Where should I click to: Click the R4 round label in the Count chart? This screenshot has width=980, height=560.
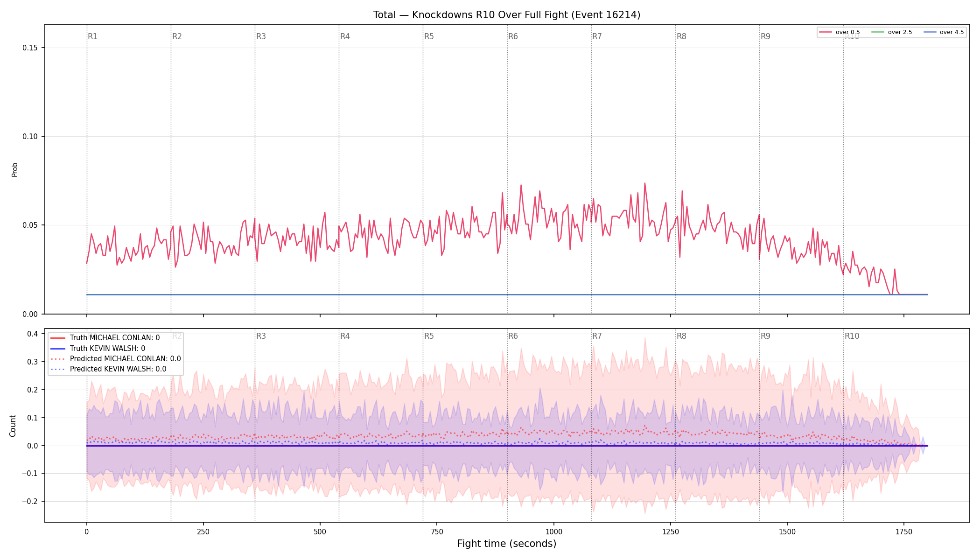click(345, 336)
